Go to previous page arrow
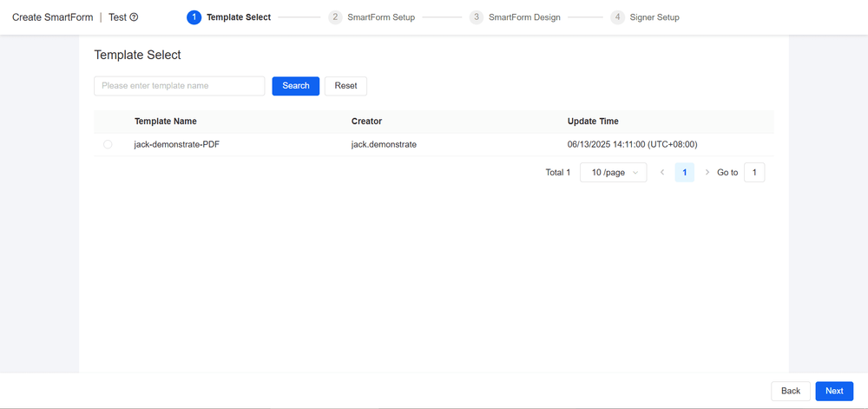The height and width of the screenshot is (409, 868). pyautogui.click(x=662, y=173)
